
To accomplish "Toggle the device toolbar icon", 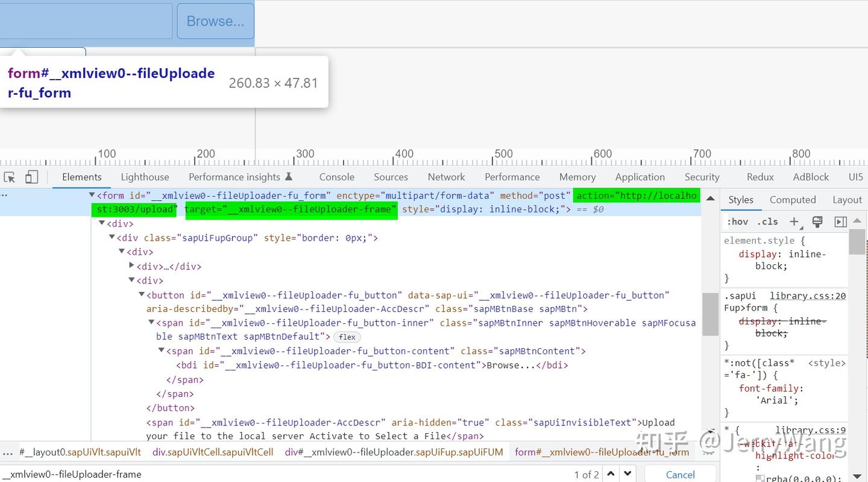I will click(x=32, y=177).
